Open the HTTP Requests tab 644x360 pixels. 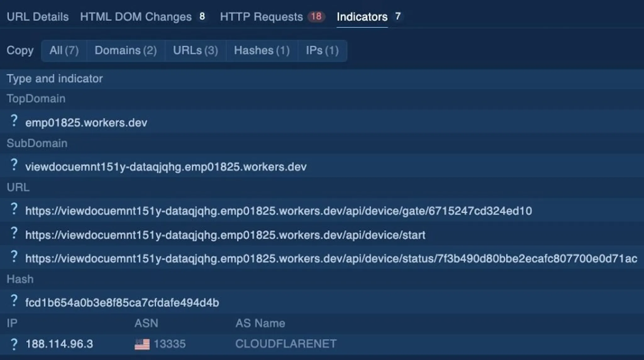click(x=261, y=17)
